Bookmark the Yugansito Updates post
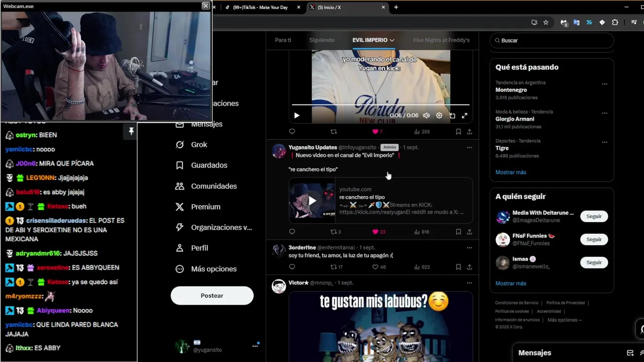Screen dimensions: 644x362 [x=458, y=232]
